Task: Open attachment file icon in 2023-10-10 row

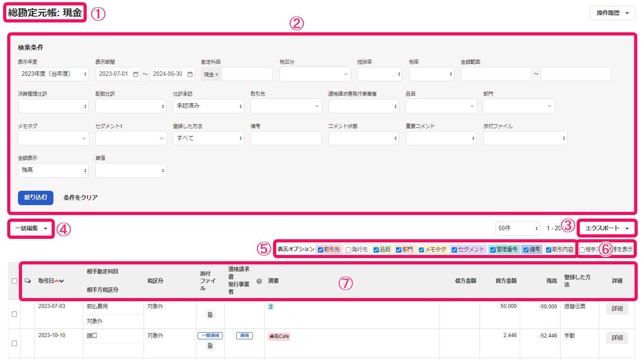Action: (x=210, y=346)
